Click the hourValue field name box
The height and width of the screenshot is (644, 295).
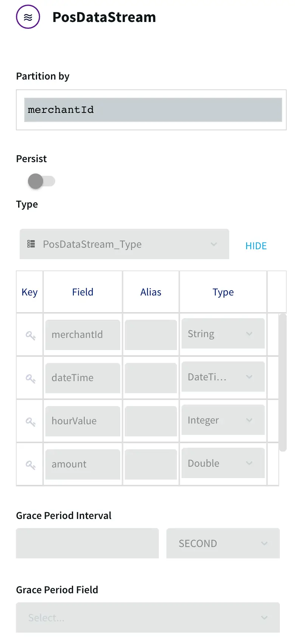tap(82, 421)
